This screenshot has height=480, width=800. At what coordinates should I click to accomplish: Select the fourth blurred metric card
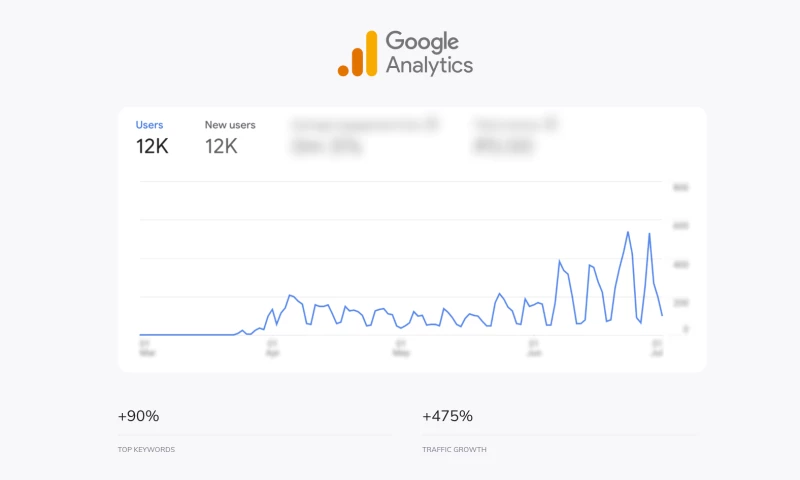pos(514,137)
